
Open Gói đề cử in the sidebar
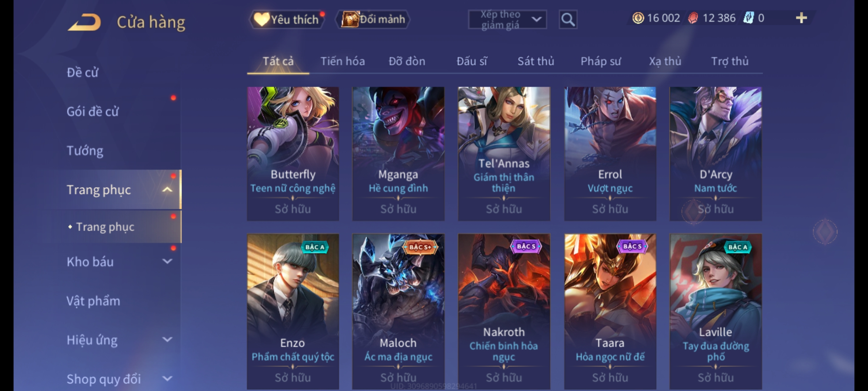pyautogui.click(x=93, y=112)
